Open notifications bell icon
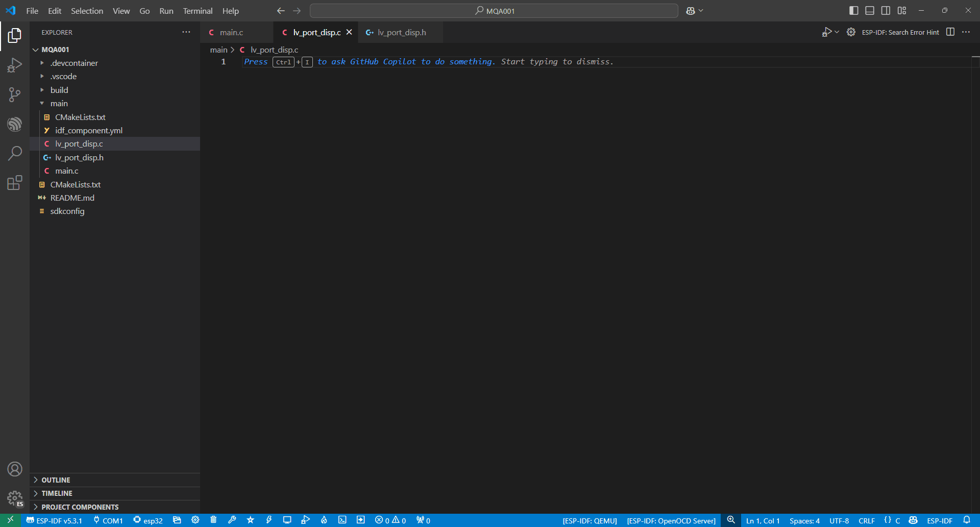Image resolution: width=980 pixels, height=527 pixels. coord(967,520)
